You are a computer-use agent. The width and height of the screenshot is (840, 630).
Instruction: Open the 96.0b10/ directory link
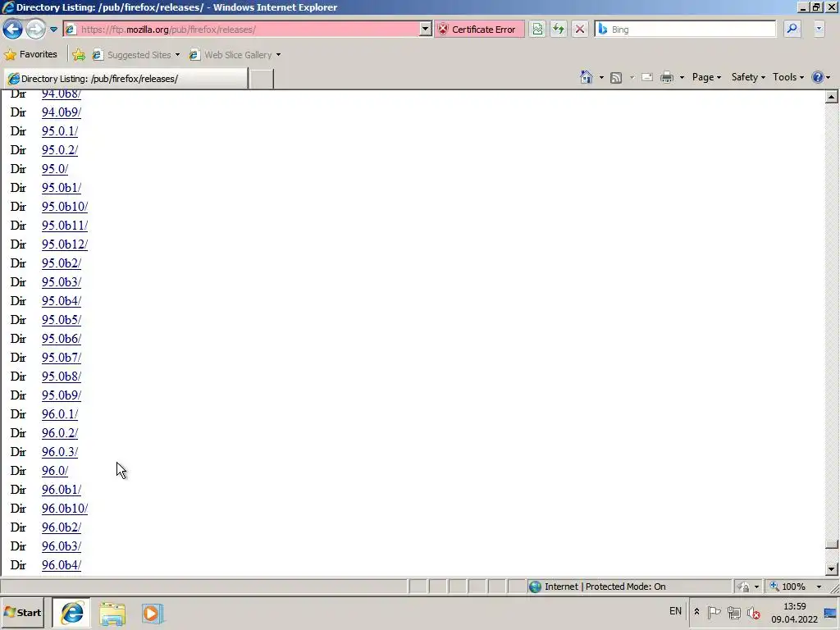65,509
